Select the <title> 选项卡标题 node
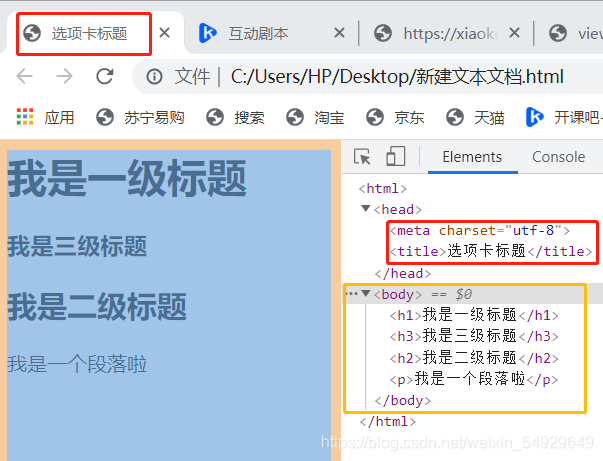Image resolution: width=603 pixels, height=461 pixels. pyautogui.click(x=491, y=251)
